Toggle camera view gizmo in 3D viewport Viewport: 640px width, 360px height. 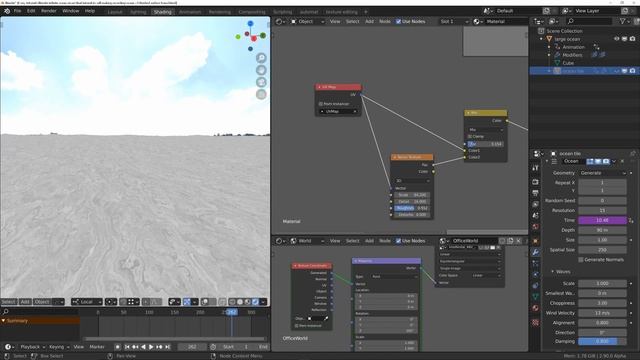[261, 82]
